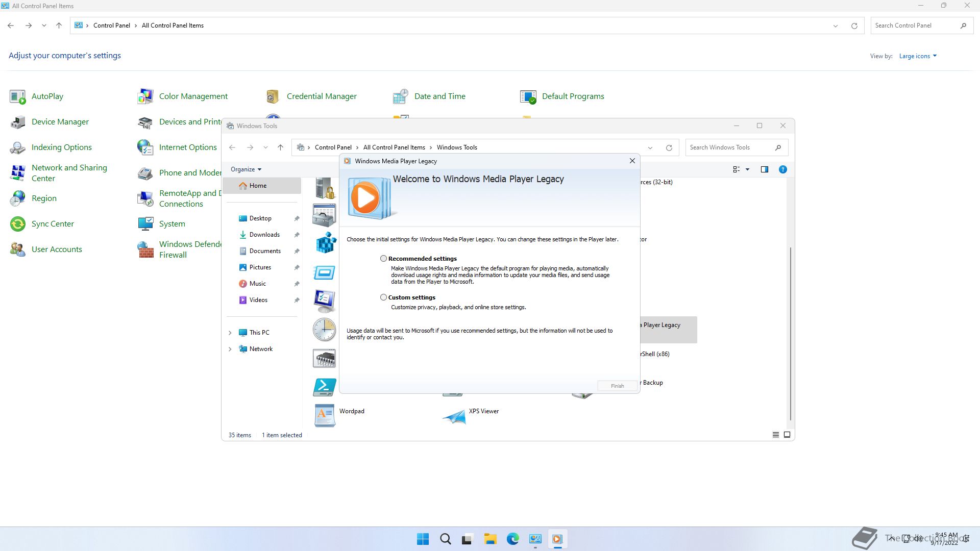The height and width of the screenshot is (551, 980).
Task: Toggle the preview pane in Windows Tools
Action: click(x=764, y=169)
